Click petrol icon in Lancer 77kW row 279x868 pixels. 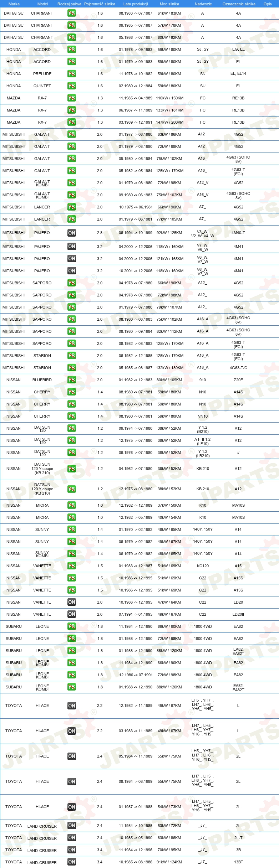tap(72, 219)
